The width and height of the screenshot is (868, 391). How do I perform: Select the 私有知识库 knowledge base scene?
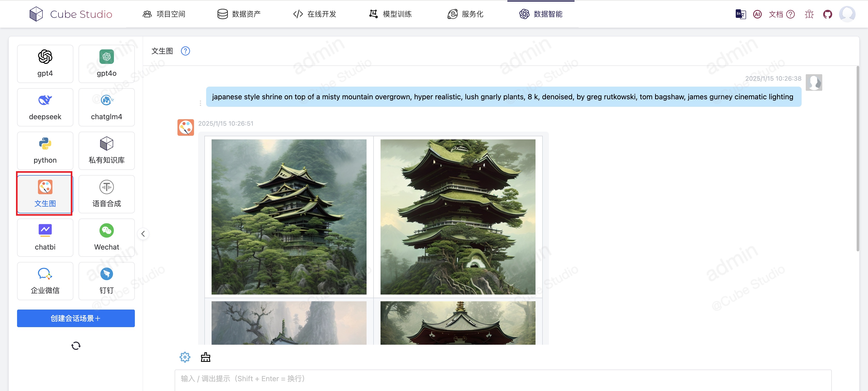tap(106, 151)
